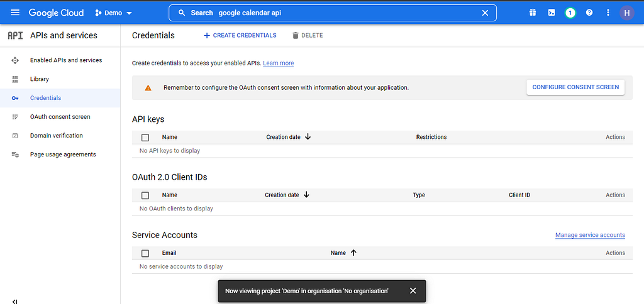Open notifications badge showing 1
The image size is (644, 304).
[570, 13]
